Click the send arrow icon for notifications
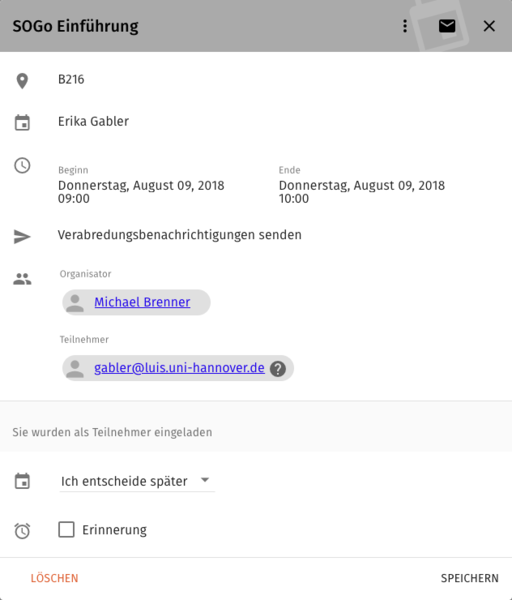The width and height of the screenshot is (512, 600). [22, 236]
